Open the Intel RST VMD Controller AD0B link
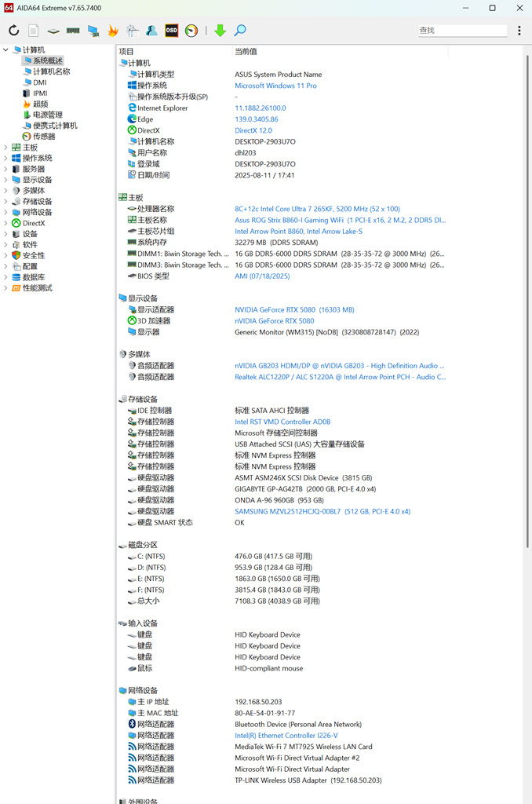The width and height of the screenshot is (532, 804). click(x=282, y=422)
